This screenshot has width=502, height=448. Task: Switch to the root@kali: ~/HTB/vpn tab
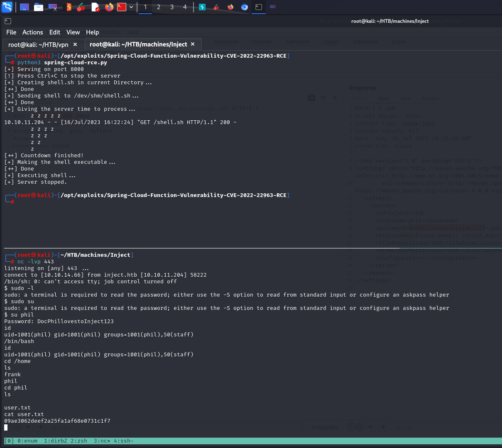pyautogui.click(x=38, y=44)
